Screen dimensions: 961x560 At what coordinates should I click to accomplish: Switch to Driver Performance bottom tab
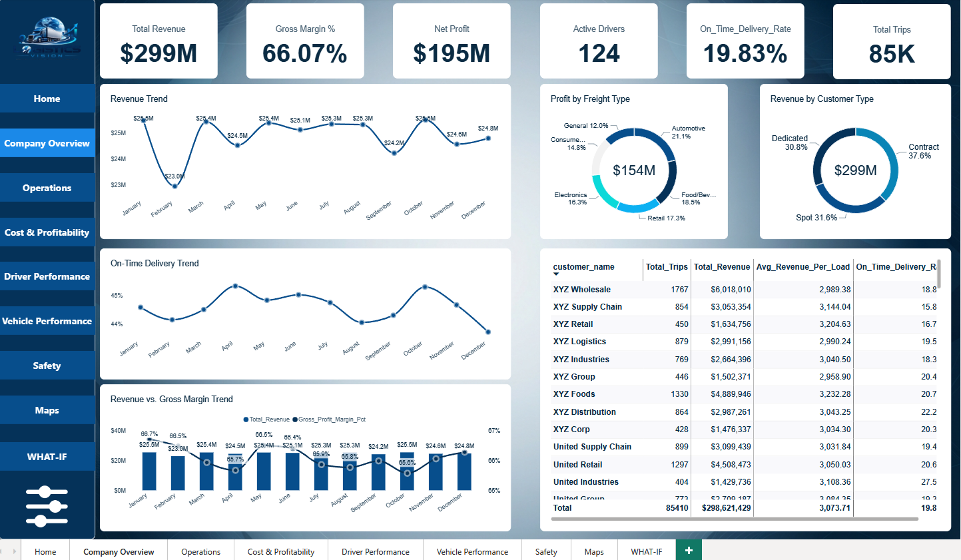click(x=376, y=551)
